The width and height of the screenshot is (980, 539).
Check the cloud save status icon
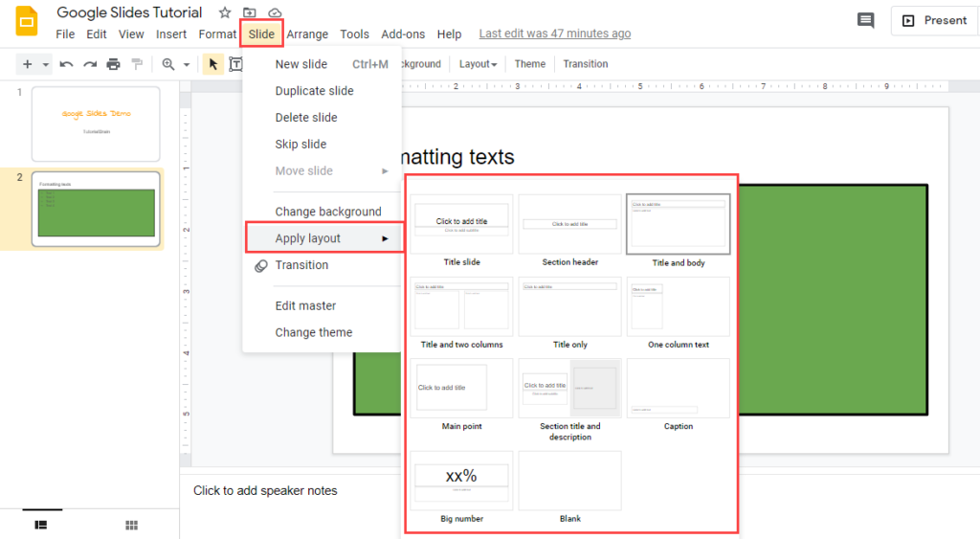point(275,12)
